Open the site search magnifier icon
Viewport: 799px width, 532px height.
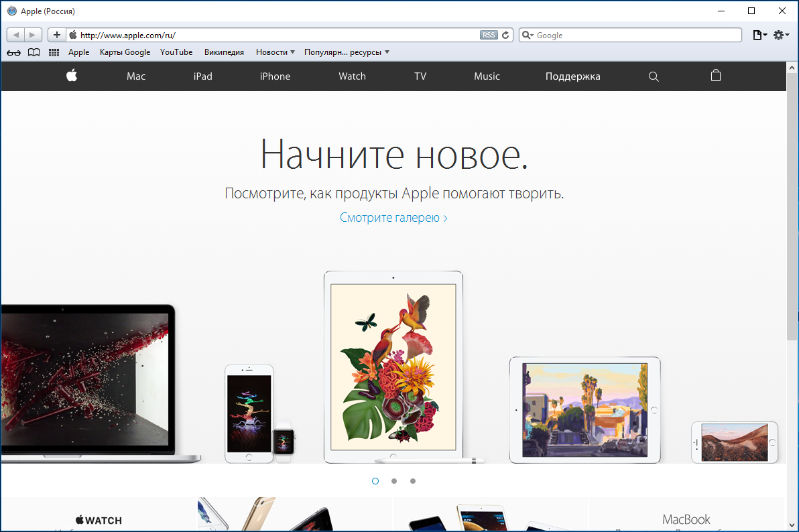click(x=654, y=76)
